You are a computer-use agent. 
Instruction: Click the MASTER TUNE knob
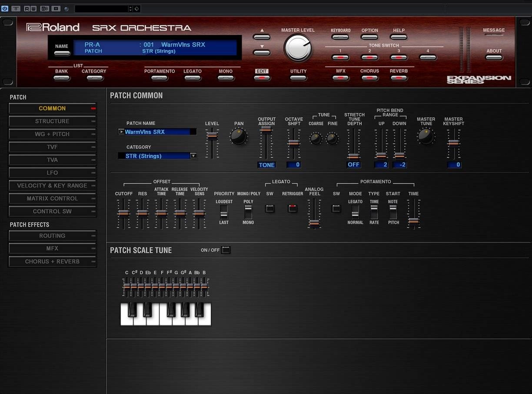click(426, 137)
